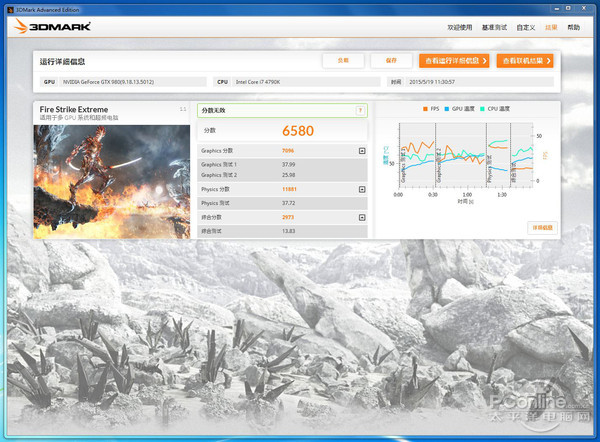Image resolution: width=600 pixels, height=442 pixels.
Task: Open the 帮助 help tab
Action: (x=574, y=27)
